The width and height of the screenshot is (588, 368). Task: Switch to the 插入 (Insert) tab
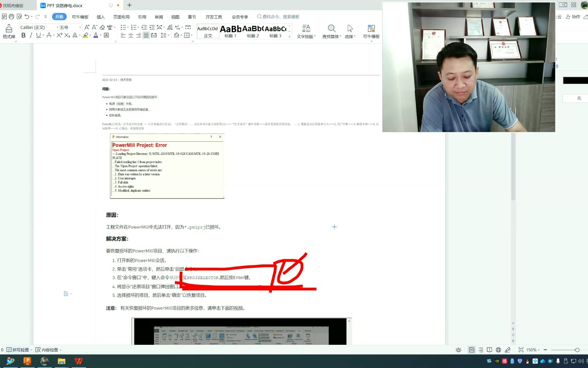coord(101,17)
